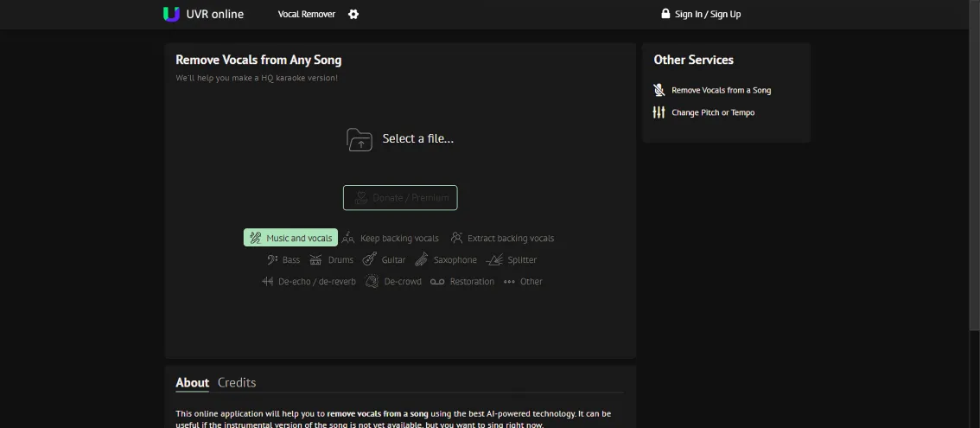Viewport: 980px width, 428px height.
Task: Click the lock icon beside Sign In
Action: [665, 14]
